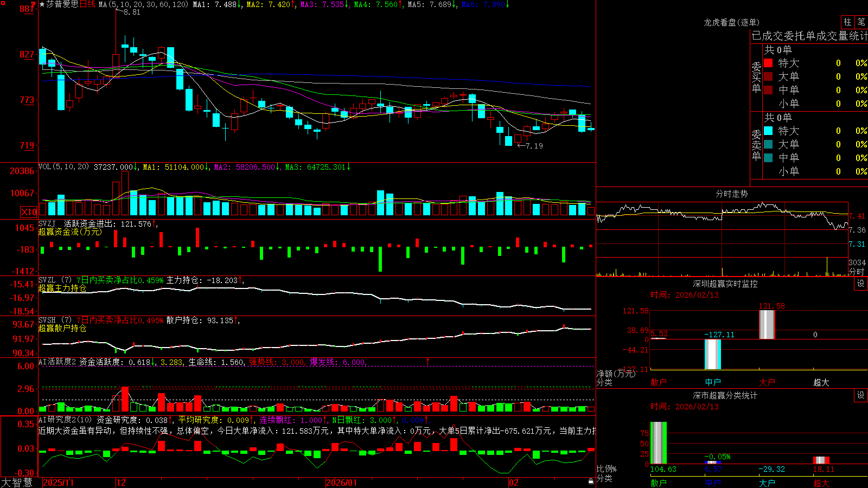Click the 3034 volume value beside the intraday chart
Image resolution: width=868 pixels, height=488 pixels.
point(857,262)
